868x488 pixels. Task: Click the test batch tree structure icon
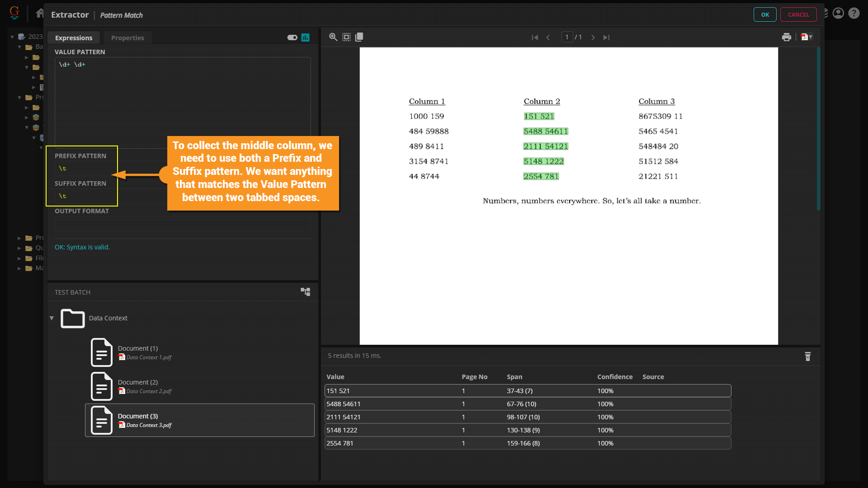(x=306, y=292)
